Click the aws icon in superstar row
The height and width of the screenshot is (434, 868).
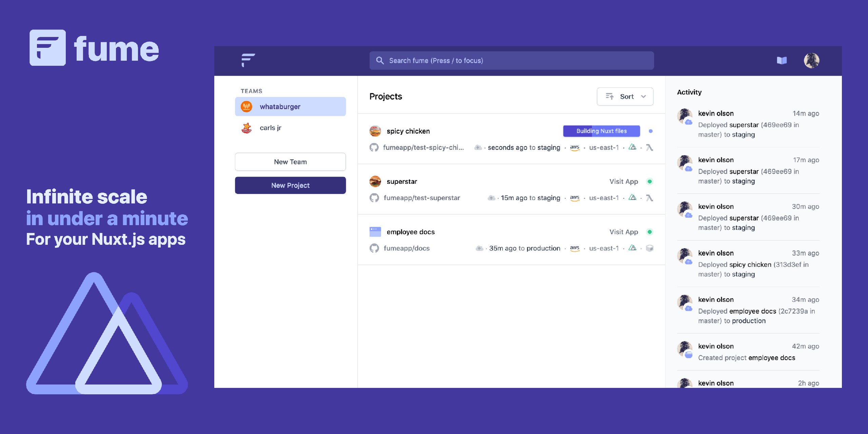pyautogui.click(x=575, y=198)
